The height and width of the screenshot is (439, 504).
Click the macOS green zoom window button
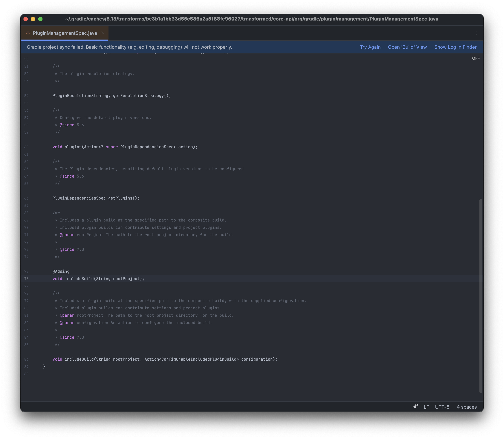(x=41, y=19)
